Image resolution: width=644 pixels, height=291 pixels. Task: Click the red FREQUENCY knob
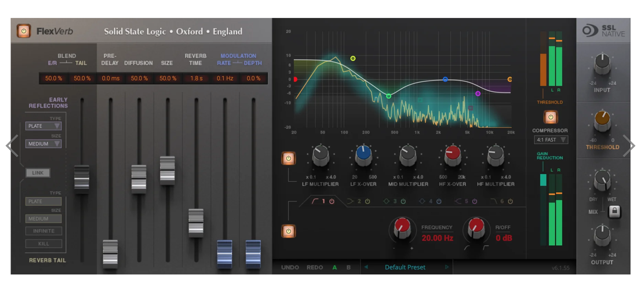pyautogui.click(x=402, y=228)
